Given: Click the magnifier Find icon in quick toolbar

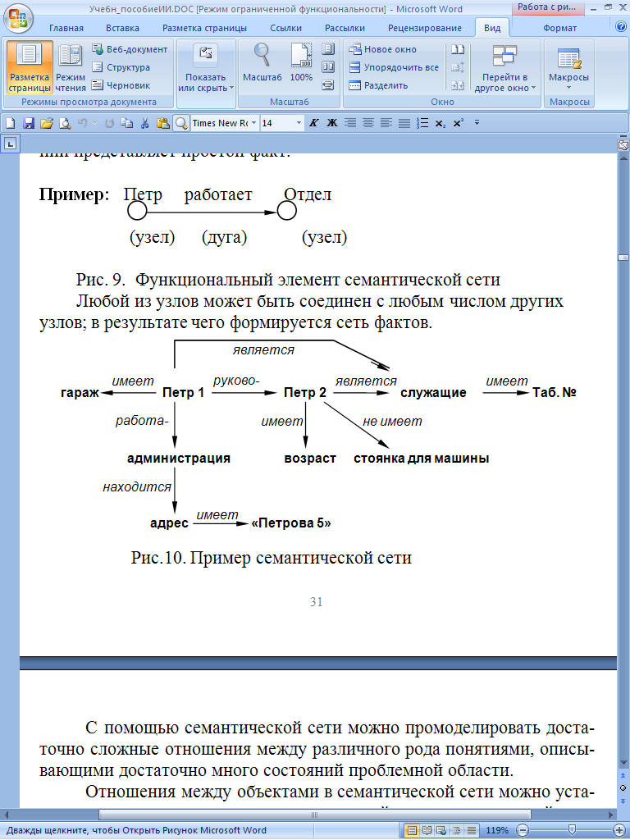Looking at the screenshot, I should [x=181, y=123].
